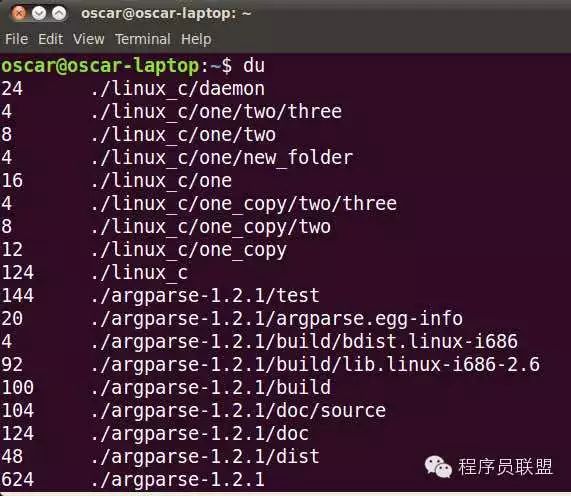
Task: Close the terminal window
Action: (19, 13)
